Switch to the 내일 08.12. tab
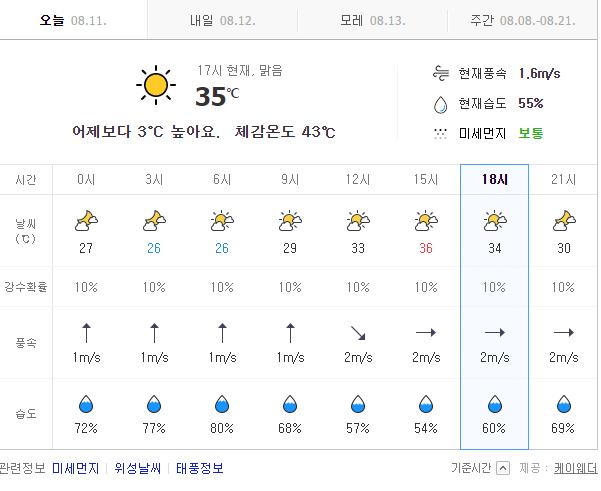The width and height of the screenshot is (601, 491). click(223, 20)
